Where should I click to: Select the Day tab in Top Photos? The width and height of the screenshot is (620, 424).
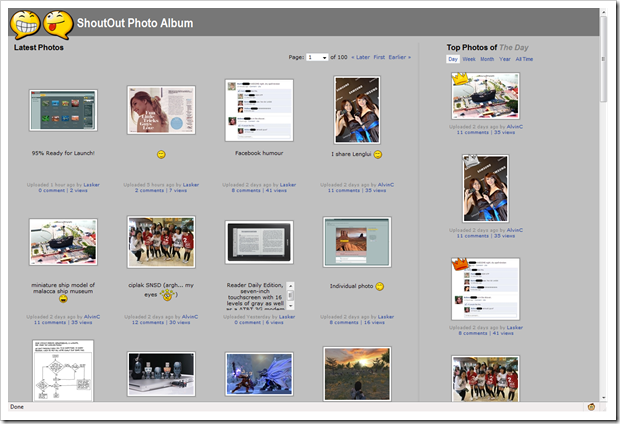453,59
